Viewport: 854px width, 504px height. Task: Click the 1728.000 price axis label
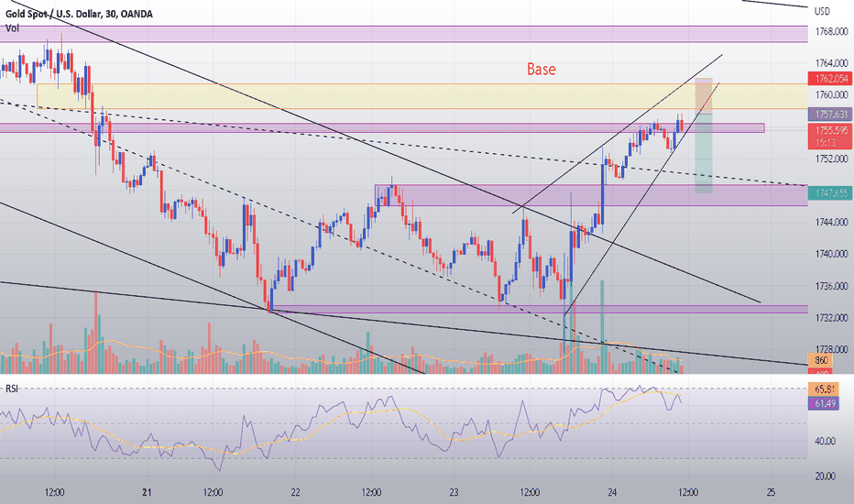pos(832,349)
